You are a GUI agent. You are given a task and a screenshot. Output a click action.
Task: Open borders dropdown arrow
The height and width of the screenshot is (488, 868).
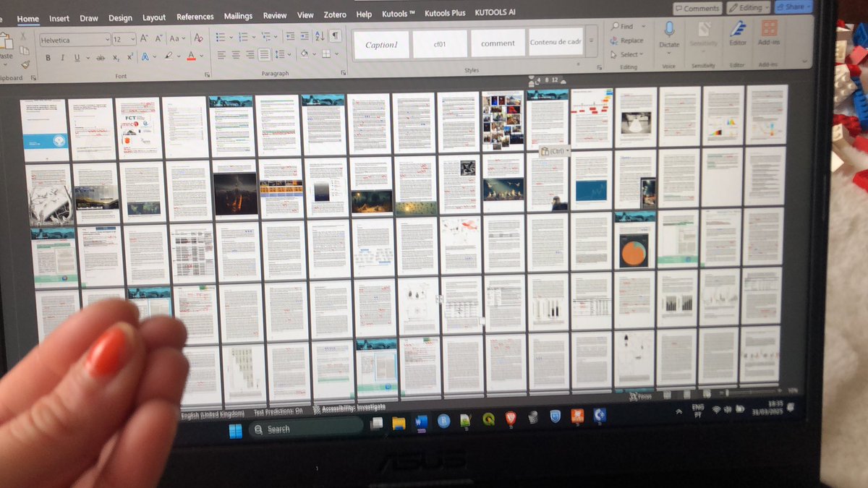click(336, 53)
